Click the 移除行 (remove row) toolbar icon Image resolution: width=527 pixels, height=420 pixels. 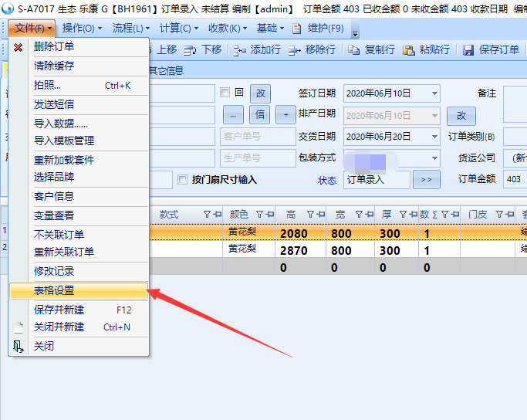coord(294,50)
